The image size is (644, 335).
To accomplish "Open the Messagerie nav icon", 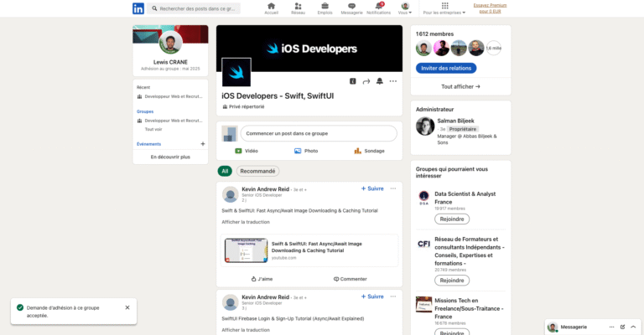I will pyautogui.click(x=351, y=8).
